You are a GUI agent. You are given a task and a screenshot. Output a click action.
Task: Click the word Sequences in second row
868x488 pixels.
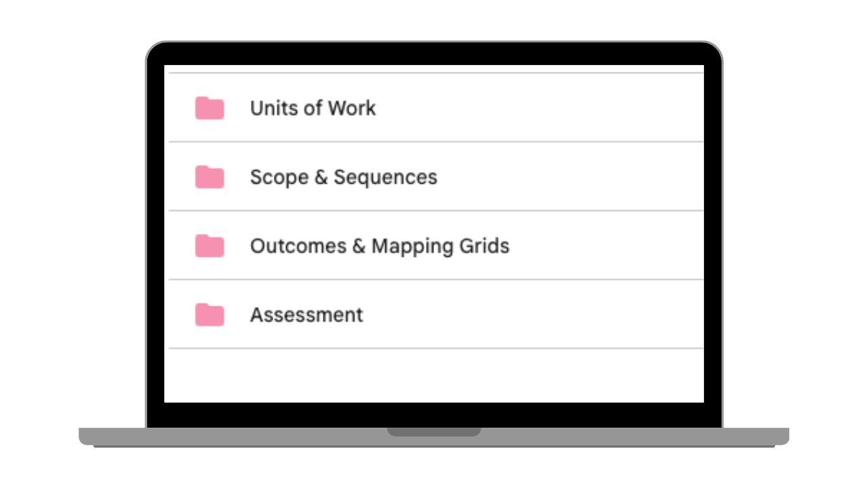pos(385,177)
